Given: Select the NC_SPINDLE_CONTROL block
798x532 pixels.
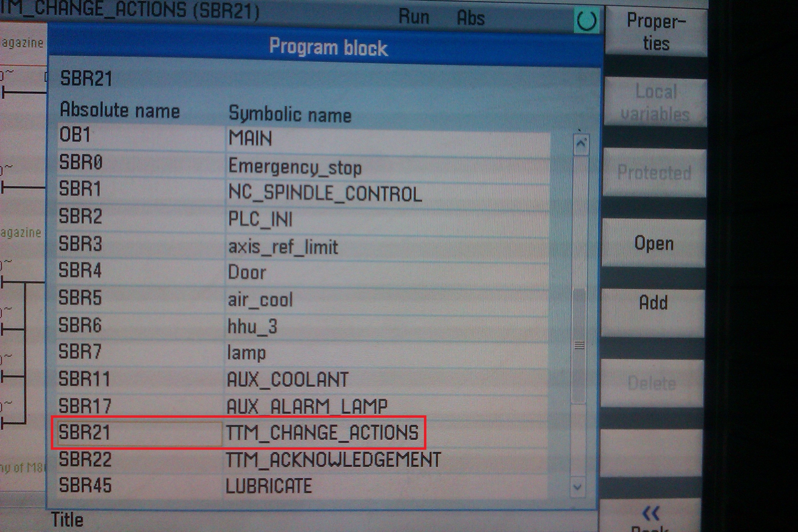Looking at the screenshot, I should [325, 193].
